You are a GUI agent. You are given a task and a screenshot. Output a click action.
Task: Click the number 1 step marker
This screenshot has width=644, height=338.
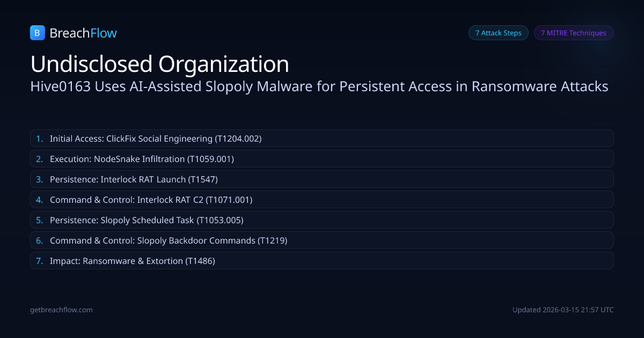coord(39,138)
